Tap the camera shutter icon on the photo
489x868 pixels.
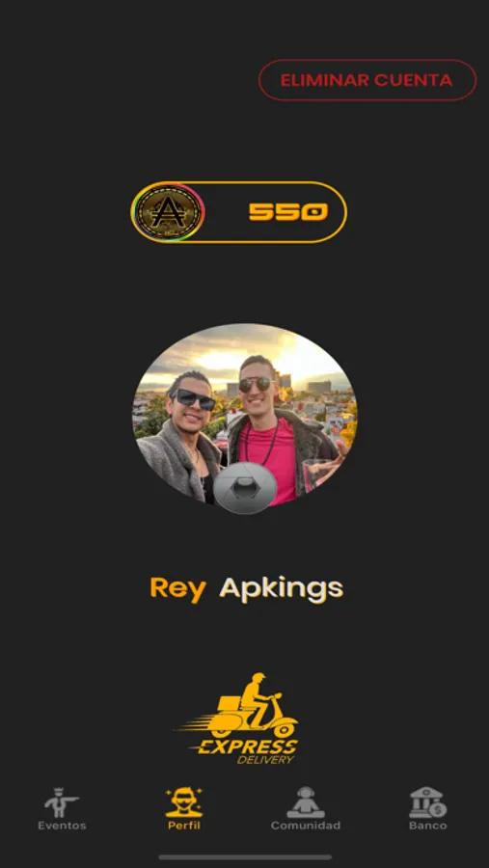point(245,488)
